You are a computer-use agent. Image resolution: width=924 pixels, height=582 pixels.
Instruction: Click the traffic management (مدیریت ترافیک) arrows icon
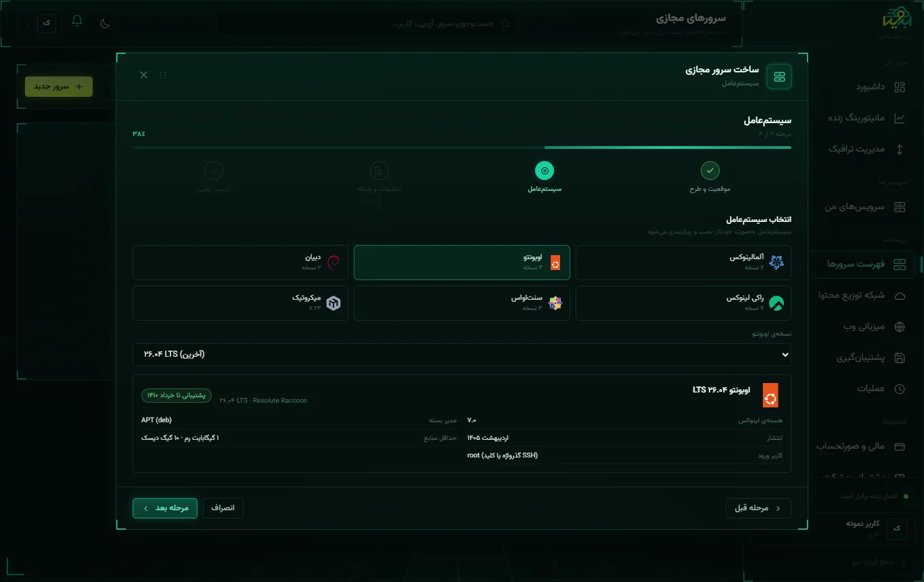click(x=900, y=150)
